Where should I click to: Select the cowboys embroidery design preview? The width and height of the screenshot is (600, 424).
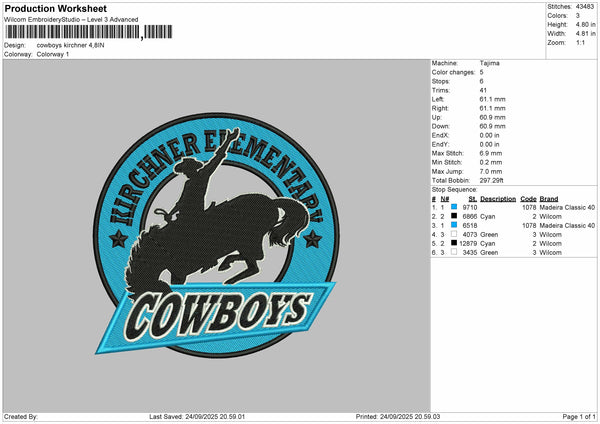coord(215,235)
